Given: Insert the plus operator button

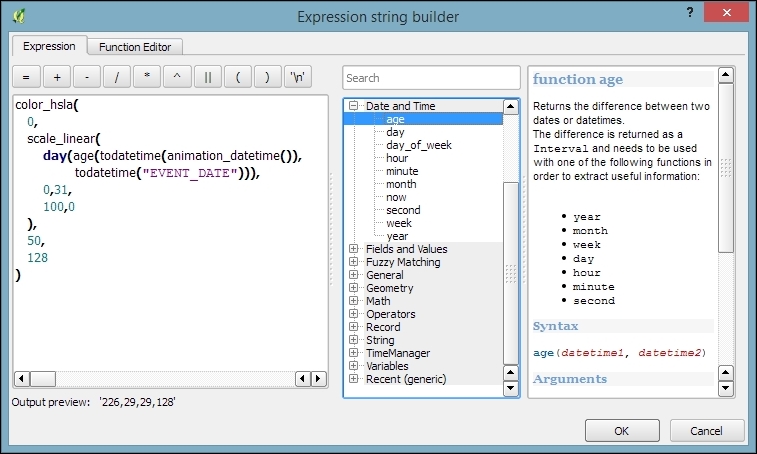Looking at the screenshot, I should [x=57, y=77].
